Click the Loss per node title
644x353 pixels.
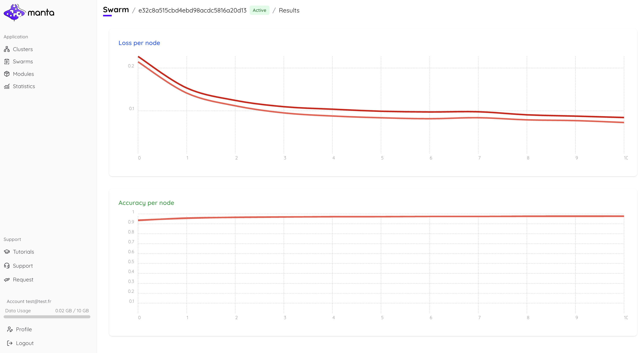pyautogui.click(x=139, y=43)
